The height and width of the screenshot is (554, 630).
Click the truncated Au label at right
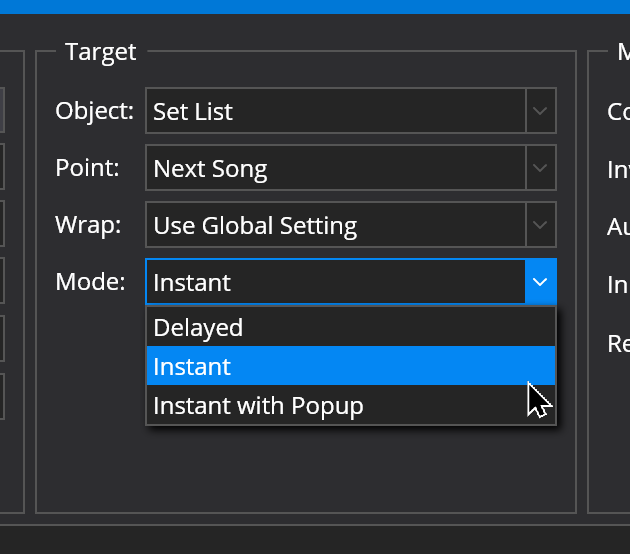[618, 227]
